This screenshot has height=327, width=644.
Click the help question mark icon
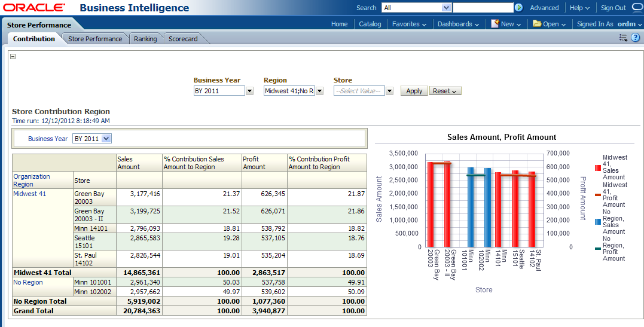click(635, 38)
